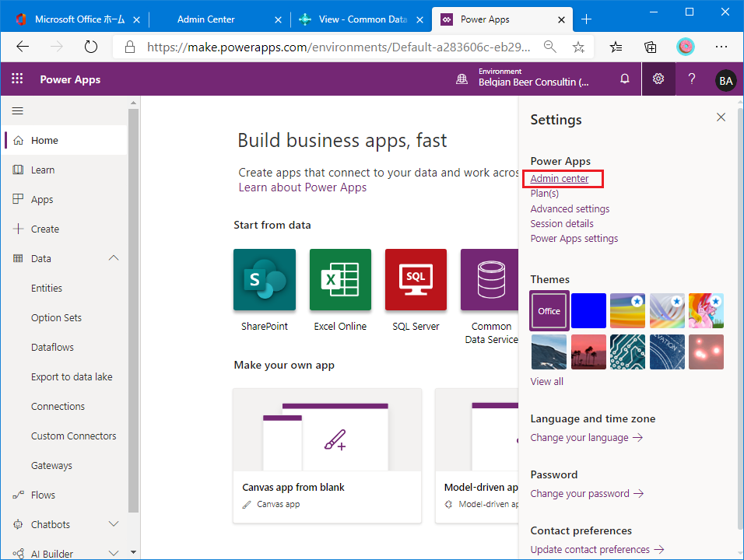
Task: Click the Environment globe icon
Action: 461,79
